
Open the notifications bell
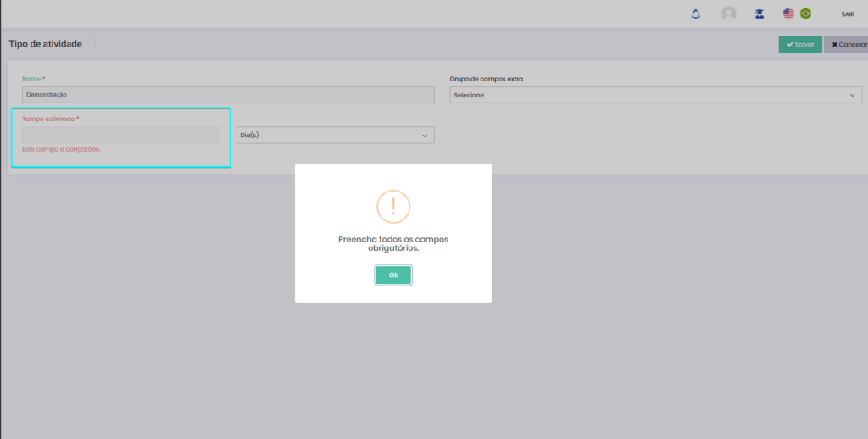[696, 14]
